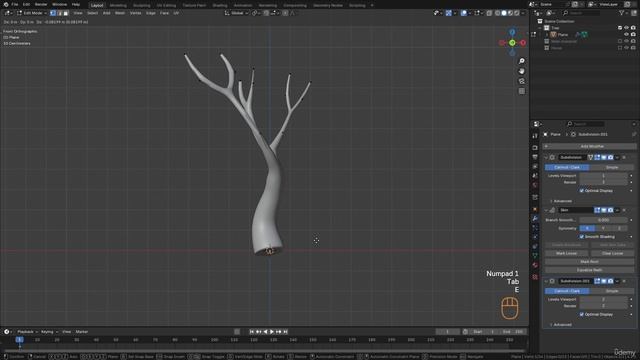Toggle Optimal Display on first Subdivision modifier
This screenshot has height=360, width=640.
[582, 191]
